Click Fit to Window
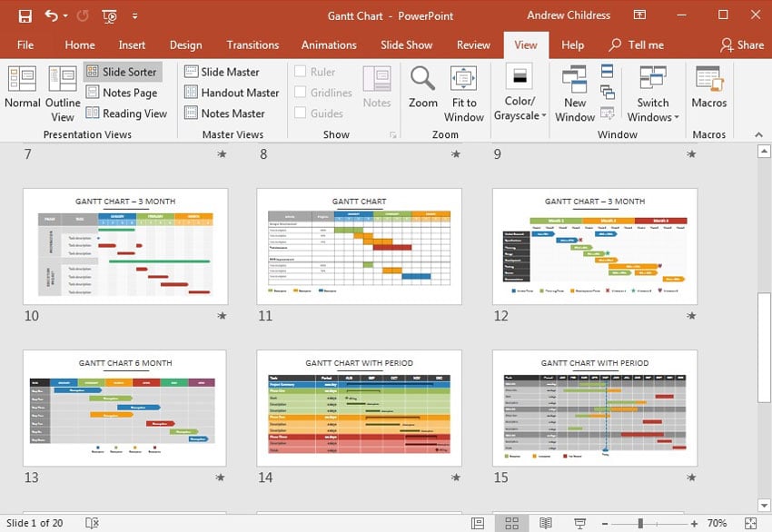Viewport: 772px width, 532px height. 464,94
